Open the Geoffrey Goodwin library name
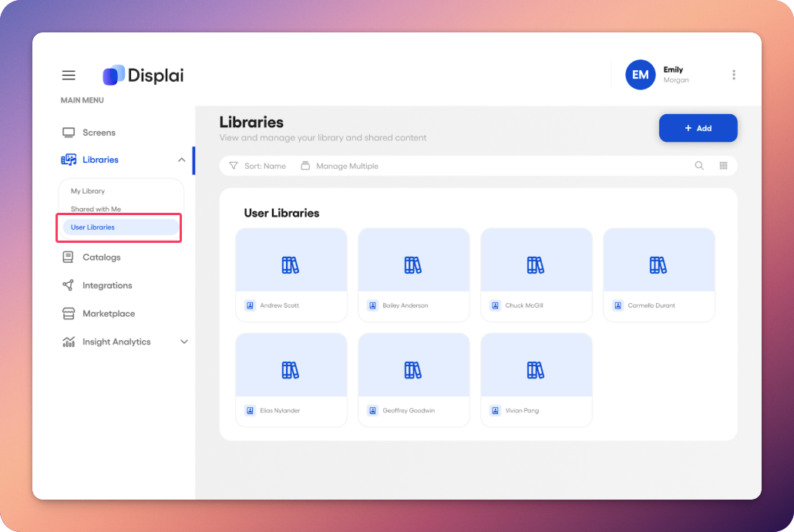Image resolution: width=794 pixels, height=532 pixels. pos(409,410)
